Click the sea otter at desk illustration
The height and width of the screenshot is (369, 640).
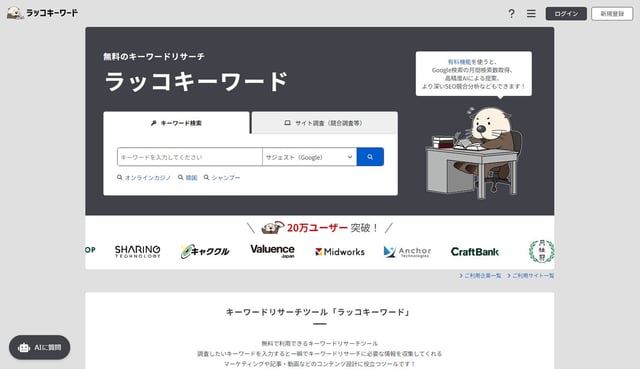tap(473, 153)
